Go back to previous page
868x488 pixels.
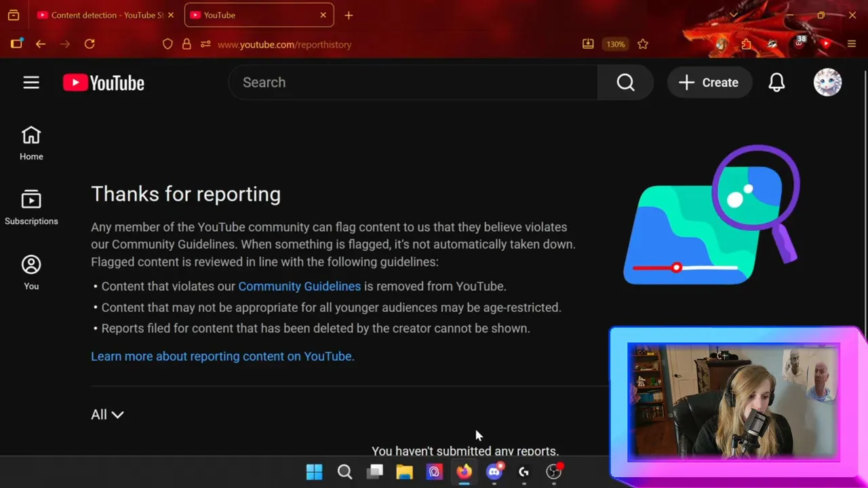(41, 44)
